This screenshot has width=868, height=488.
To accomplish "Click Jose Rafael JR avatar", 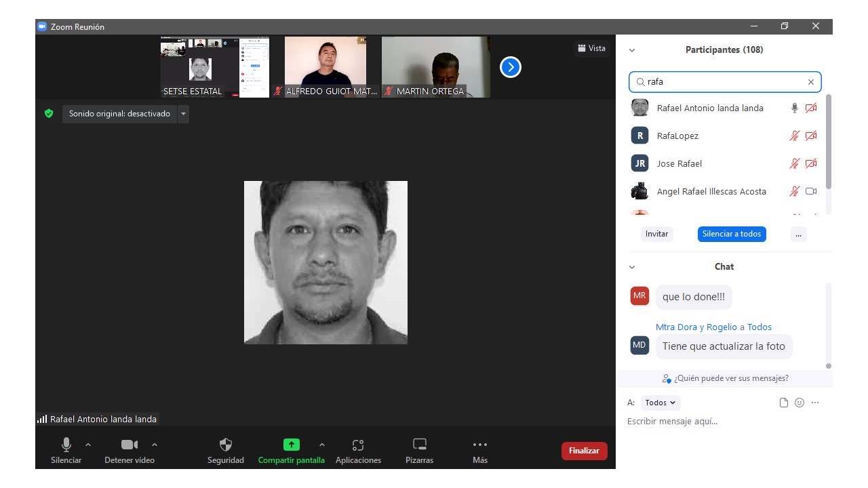I will (x=639, y=163).
